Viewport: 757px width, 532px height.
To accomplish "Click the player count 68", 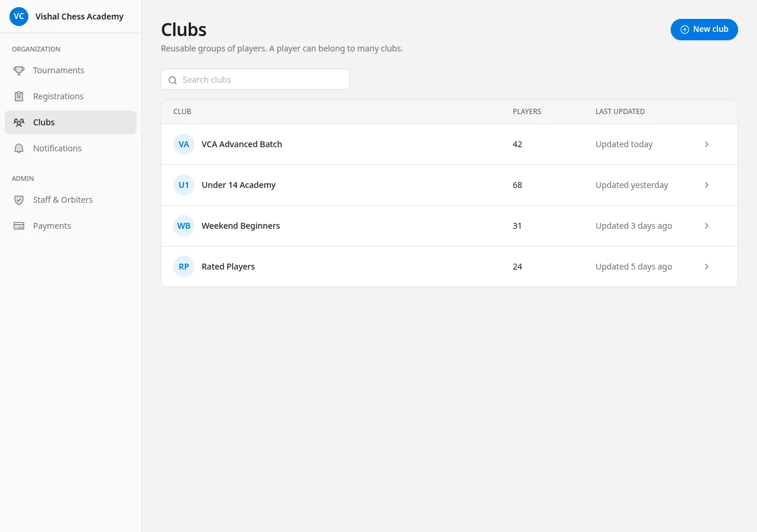I will [517, 185].
